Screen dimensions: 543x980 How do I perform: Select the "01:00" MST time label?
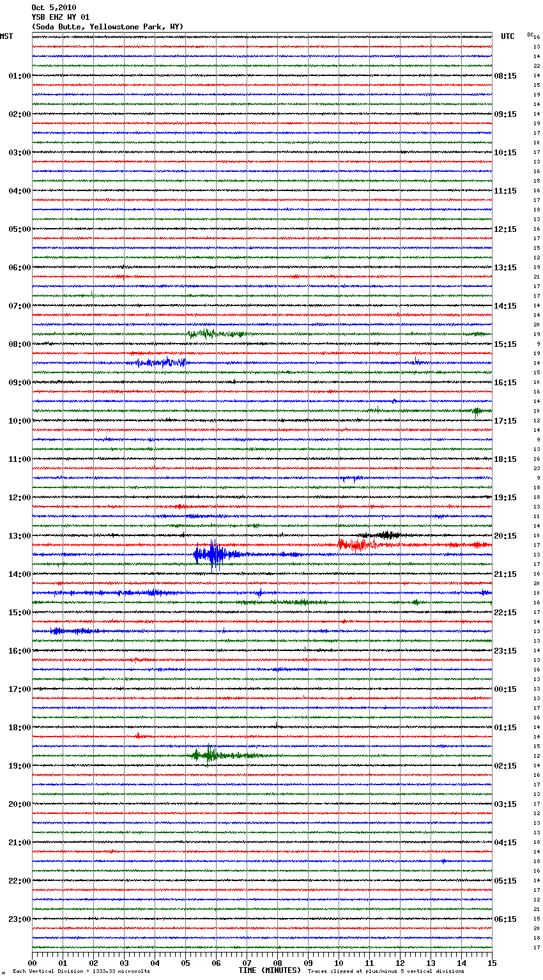20,76
